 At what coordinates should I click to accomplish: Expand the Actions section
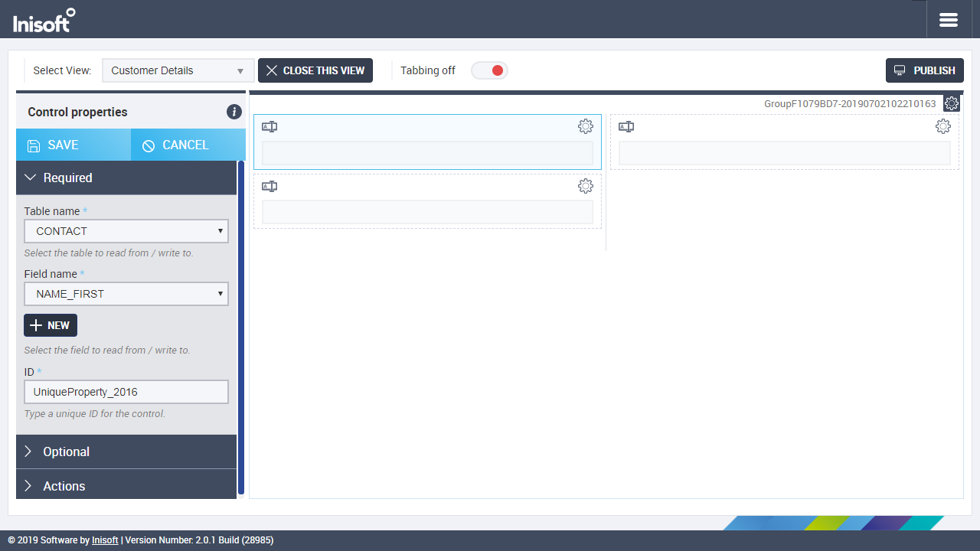126,485
